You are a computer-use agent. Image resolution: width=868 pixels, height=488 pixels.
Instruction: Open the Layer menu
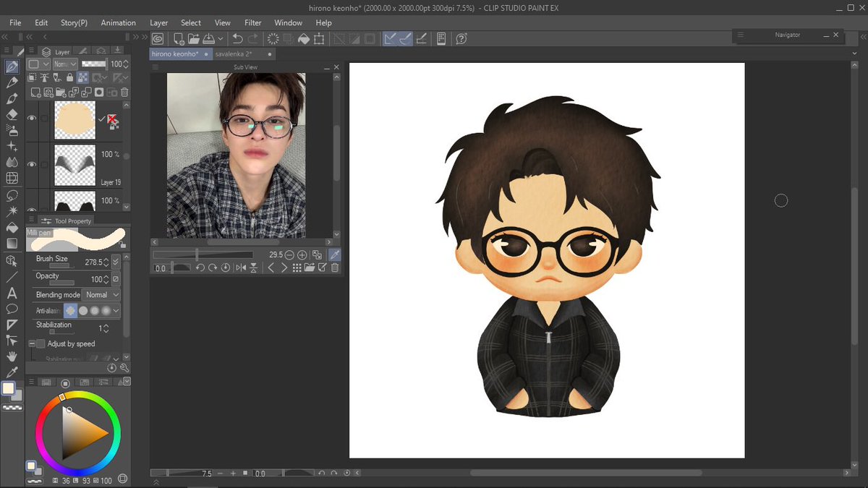(x=159, y=22)
